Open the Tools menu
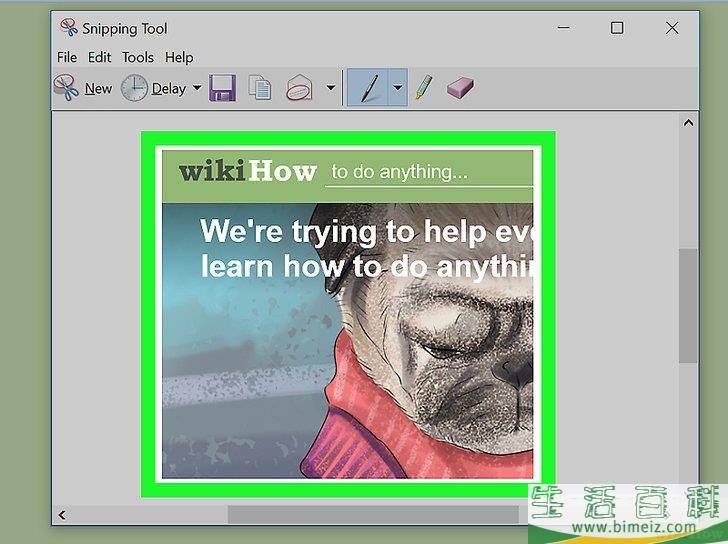Viewport: 728px width, 544px height. click(x=138, y=57)
